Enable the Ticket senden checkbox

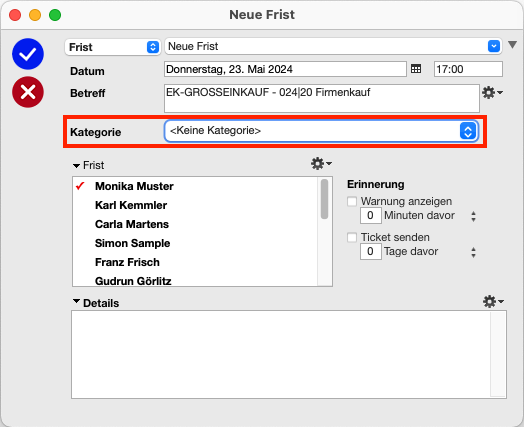click(352, 237)
